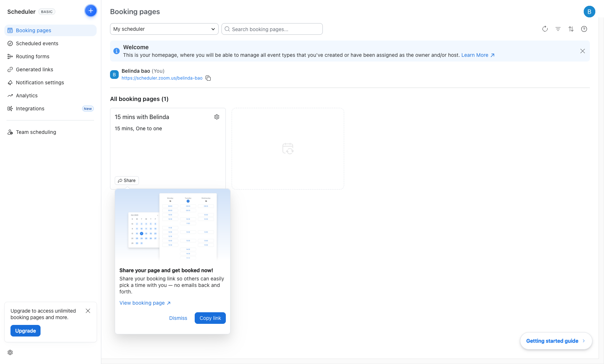This screenshot has width=604, height=364.
Task: Copy the booking URL with copy icon
Action: point(208,78)
